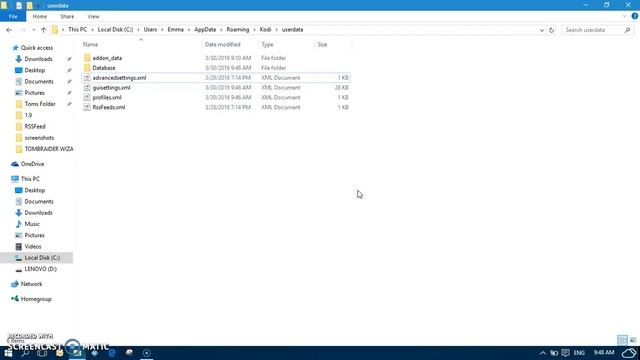640x360 pixels.
Task: Open Toms Folder in sidebar
Action: click(x=40, y=104)
